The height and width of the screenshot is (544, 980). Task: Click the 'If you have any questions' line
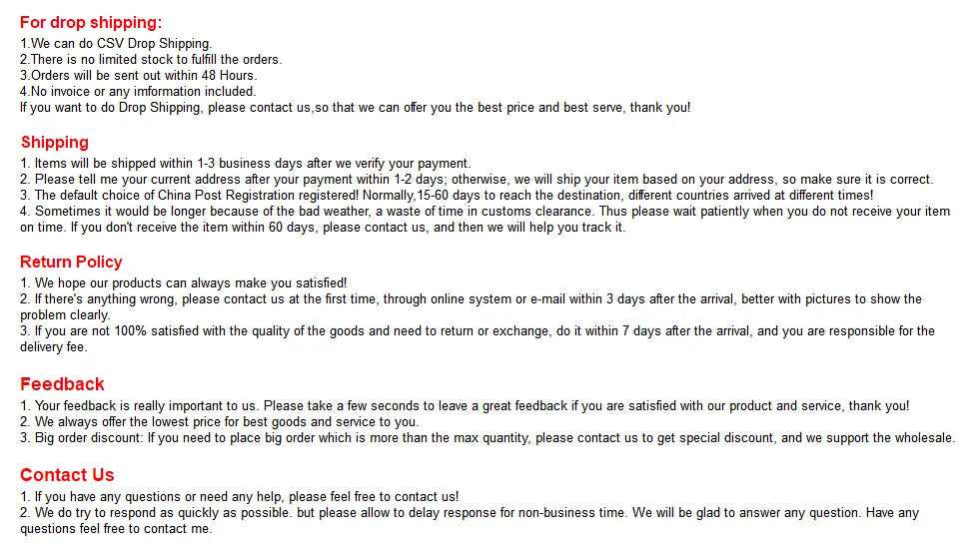(x=240, y=497)
